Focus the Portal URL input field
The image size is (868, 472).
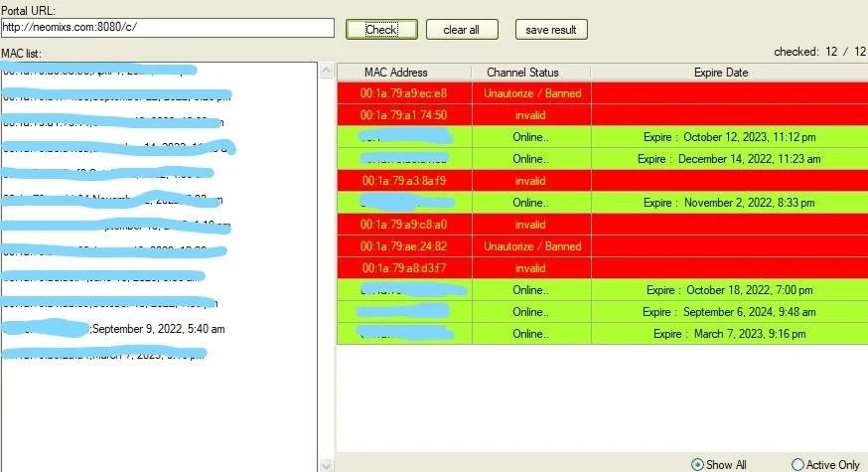(167, 27)
